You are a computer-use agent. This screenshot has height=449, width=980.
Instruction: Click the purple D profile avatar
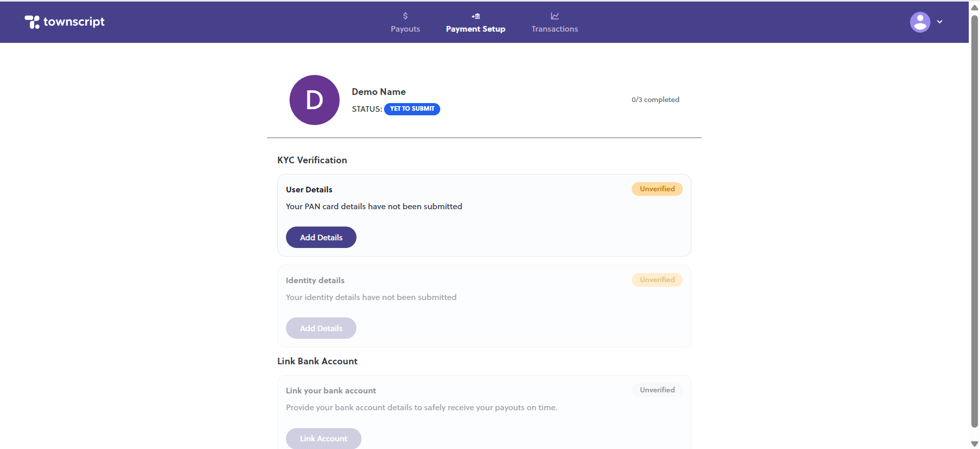315,100
